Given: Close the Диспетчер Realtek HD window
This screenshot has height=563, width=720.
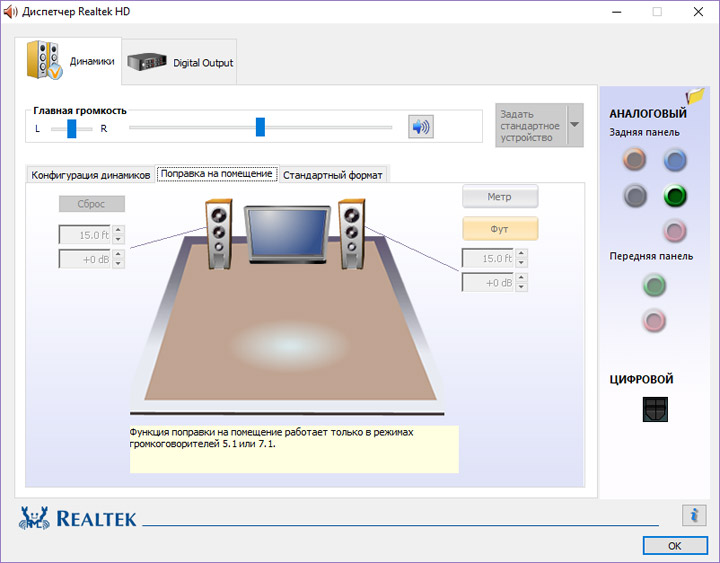Looking at the screenshot, I should (698, 11).
